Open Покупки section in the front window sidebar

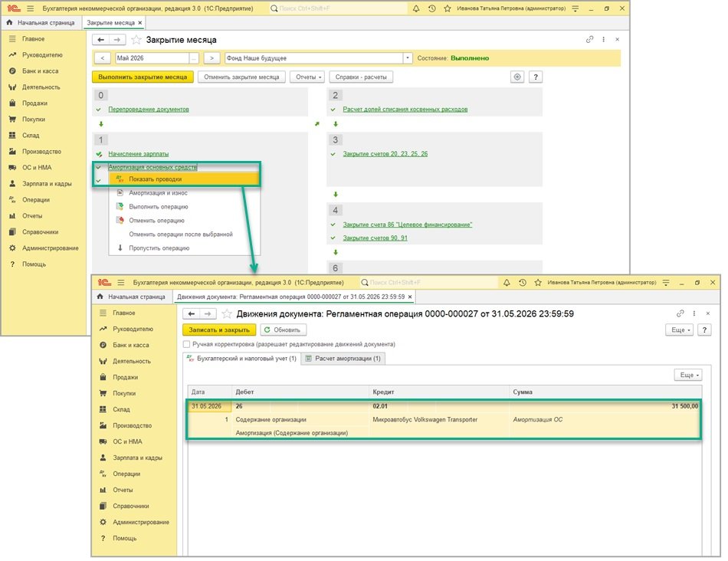[x=124, y=393]
